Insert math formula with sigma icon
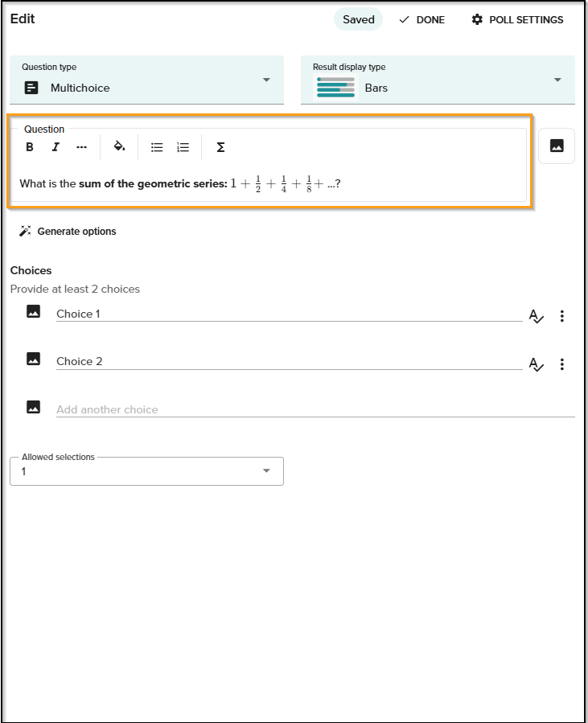 (220, 147)
